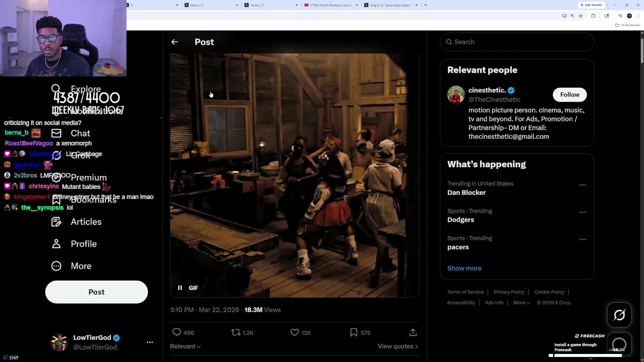Open More in X sidebar

81,266
